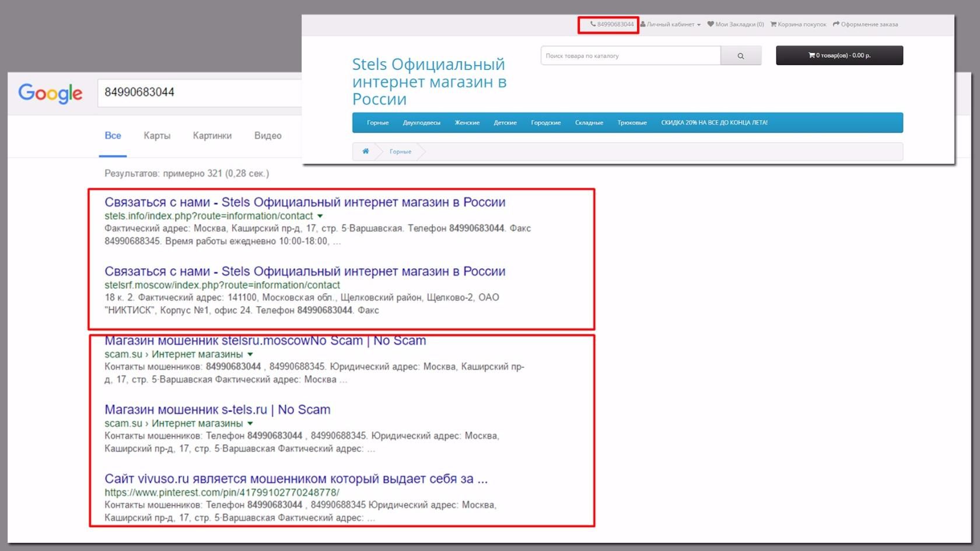The image size is (980, 551).
Task: Open the Картинки tab
Action: (212, 136)
